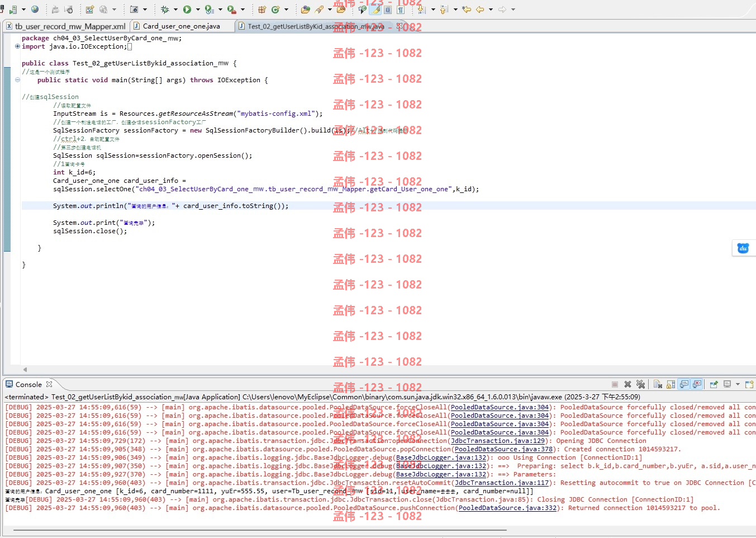
Task: Click the camera capture icon in toolbar
Action: click(x=134, y=10)
